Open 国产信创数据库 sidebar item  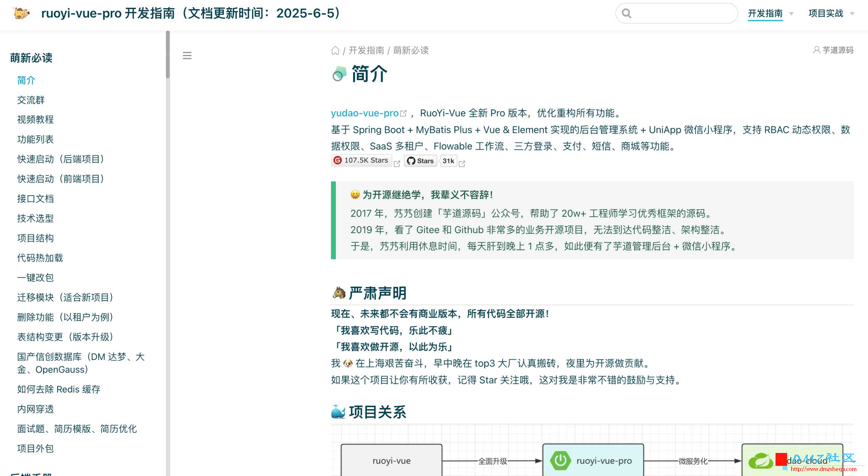[x=81, y=363]
